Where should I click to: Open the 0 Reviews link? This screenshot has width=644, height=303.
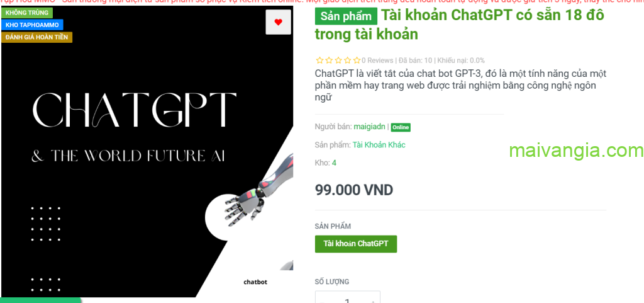click(377, 60)
